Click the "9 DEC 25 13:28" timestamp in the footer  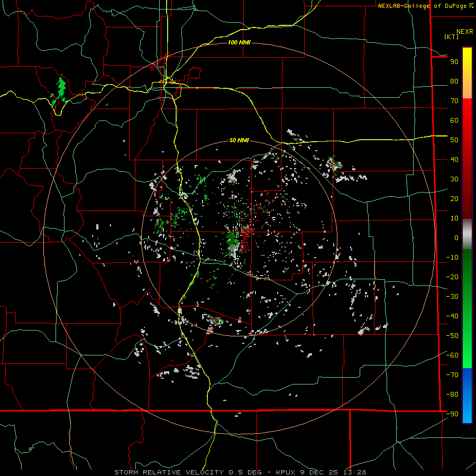click(333, 472)
